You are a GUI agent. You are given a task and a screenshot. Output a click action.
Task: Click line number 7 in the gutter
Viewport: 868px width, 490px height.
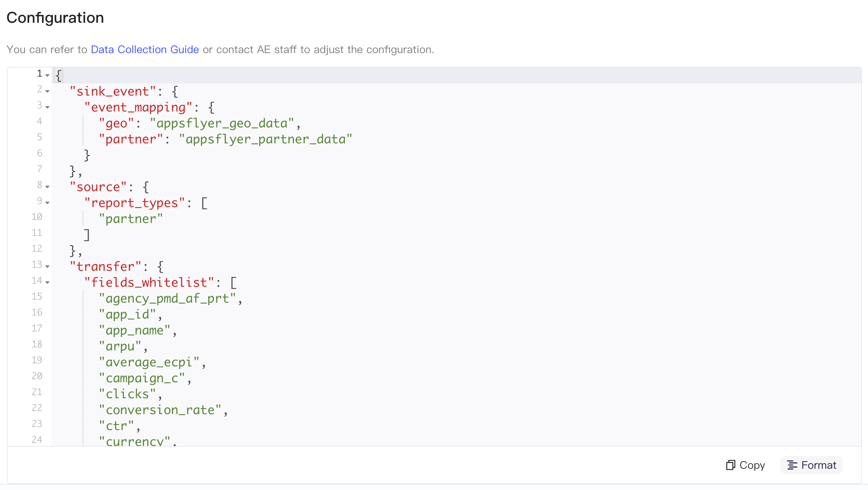click(39, 169)
